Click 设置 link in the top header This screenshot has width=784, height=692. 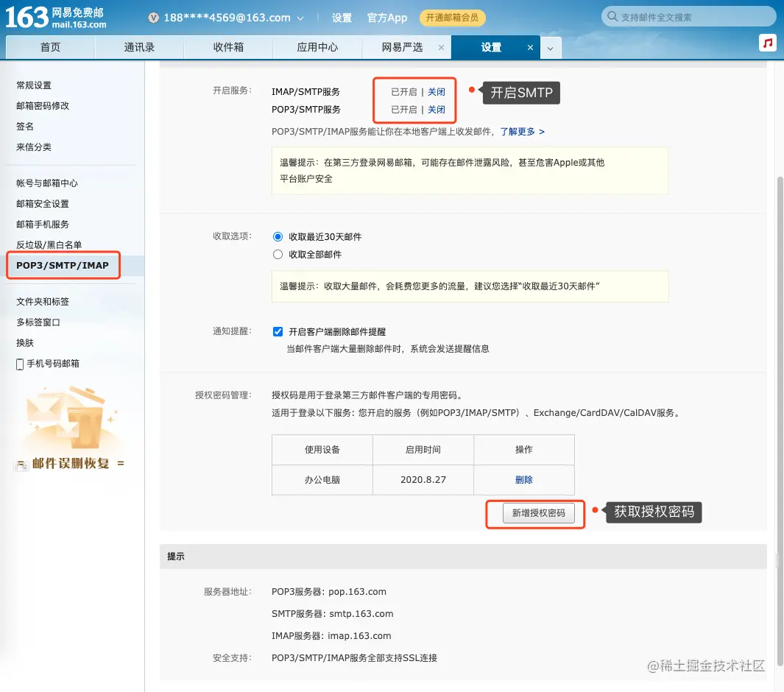(342, 18)
